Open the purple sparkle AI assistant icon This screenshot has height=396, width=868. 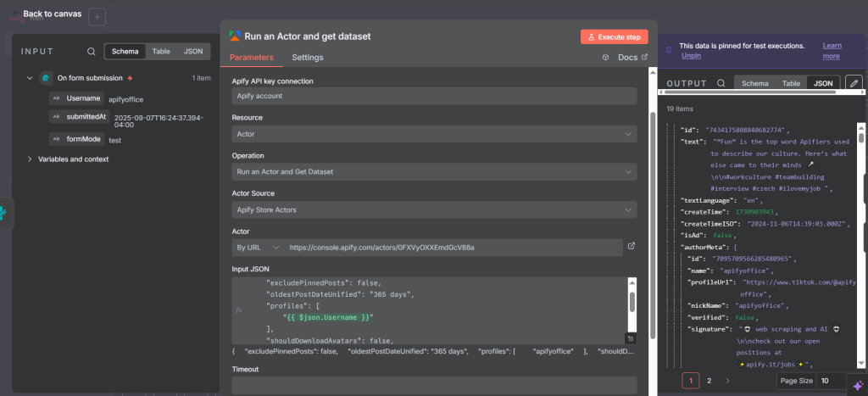[858, 386]
